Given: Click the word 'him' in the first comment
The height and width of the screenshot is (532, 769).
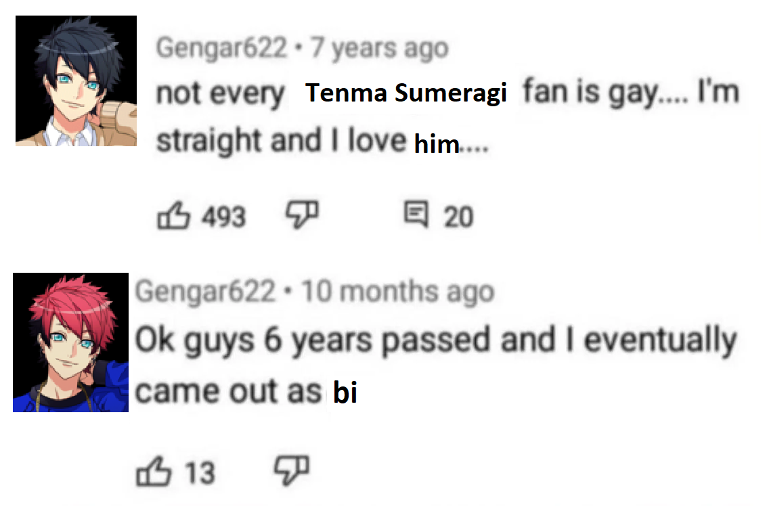Looking at the screenshot, I should pyautogui.click(x=437, y=143).
